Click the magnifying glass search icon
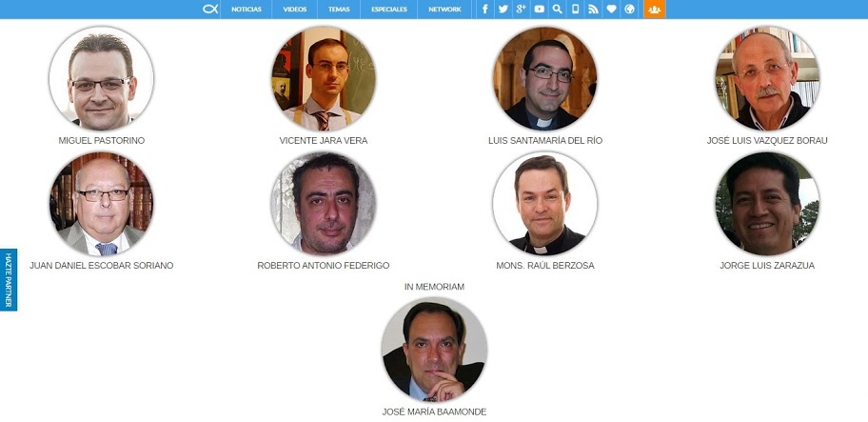 pos(558,9)
